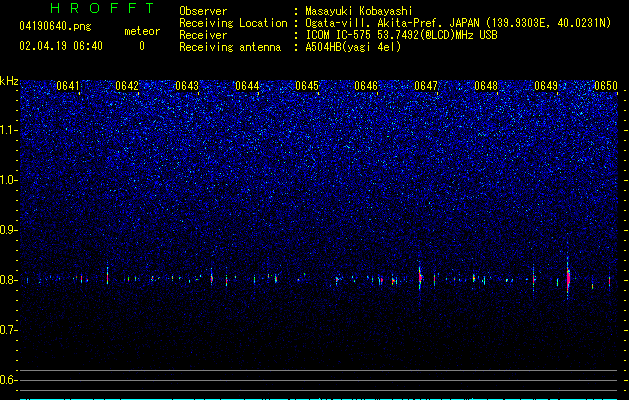Click the 0.6 kHz axis label

pos(8,380)
